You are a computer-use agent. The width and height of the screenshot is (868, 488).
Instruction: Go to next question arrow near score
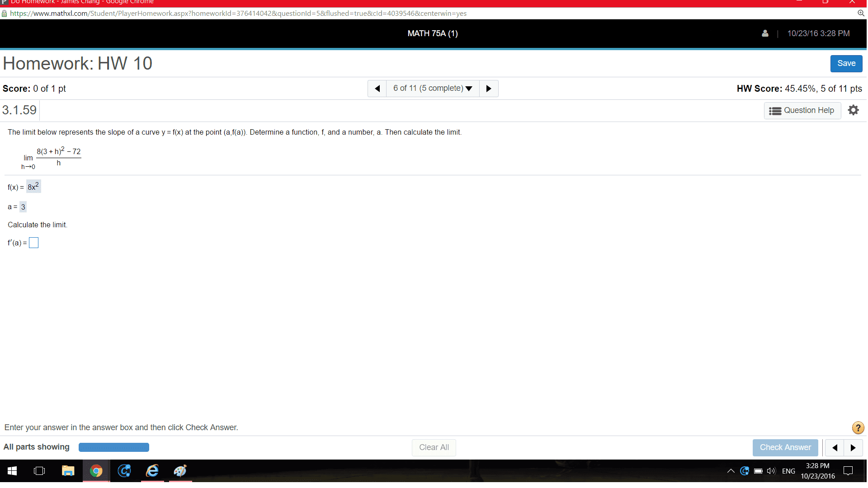(x=489, y=89)
